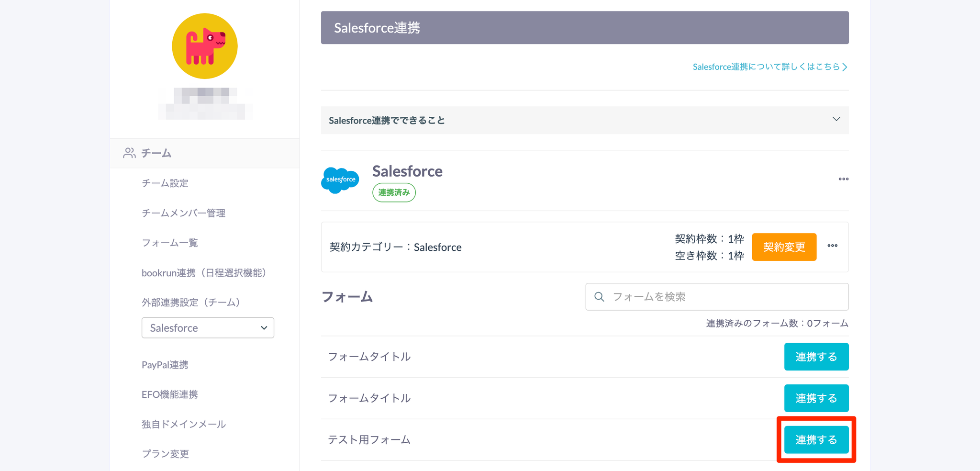Open the three-dot menu next to 契約変更
Image resolution: width=980 pixels, height=471 pixels.
(x=832, y=246)
